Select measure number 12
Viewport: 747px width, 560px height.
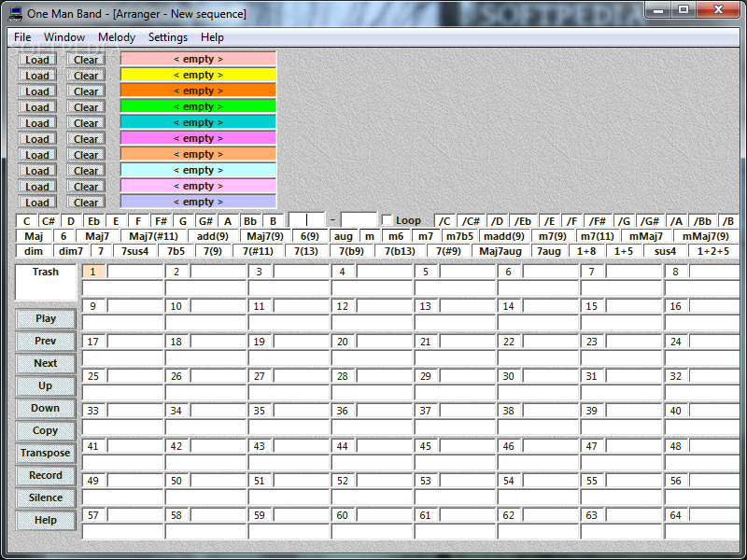[343, 306]
